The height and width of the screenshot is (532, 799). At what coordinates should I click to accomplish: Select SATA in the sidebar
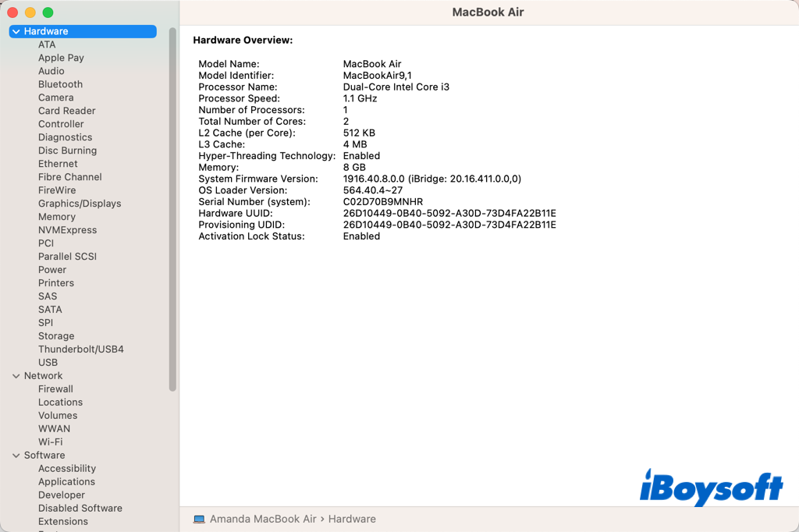pos(50,310)
